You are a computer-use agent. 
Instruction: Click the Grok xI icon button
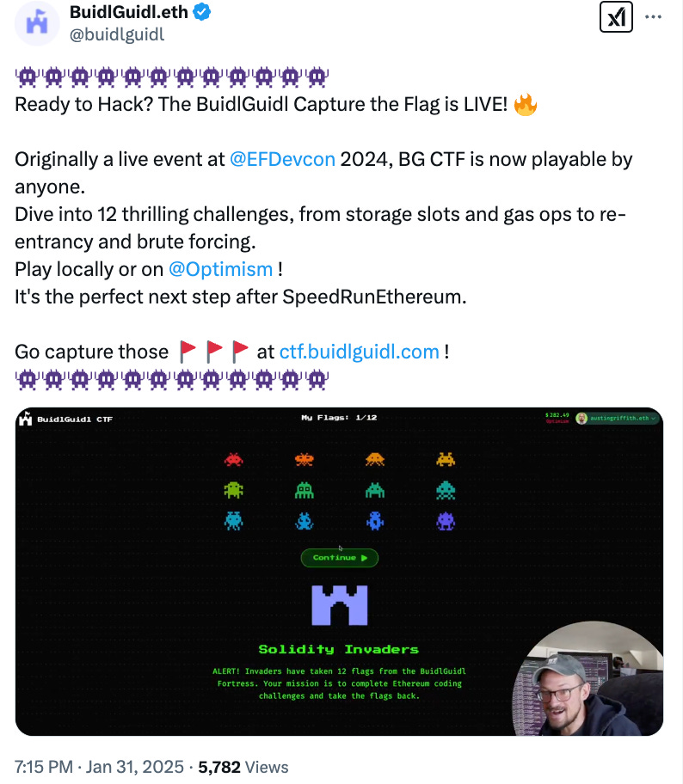616,17
